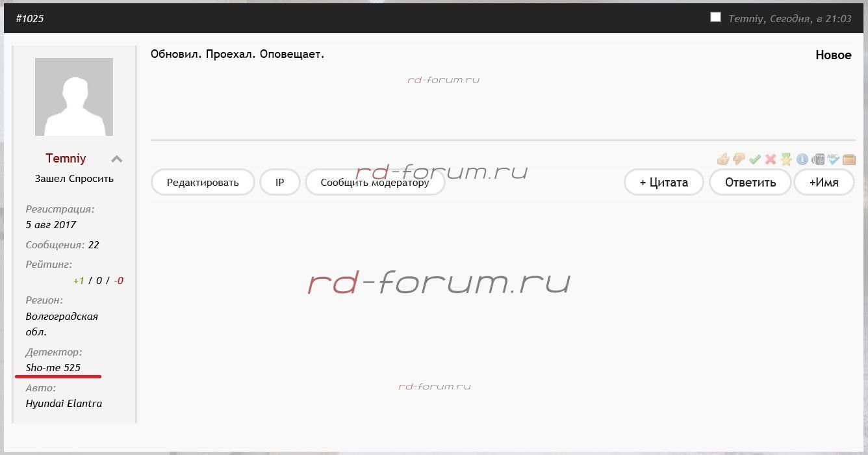This screenshot has height=455, width=868.
Task: Click the green checkmark rating icon
Action: (x=754, y=159)
